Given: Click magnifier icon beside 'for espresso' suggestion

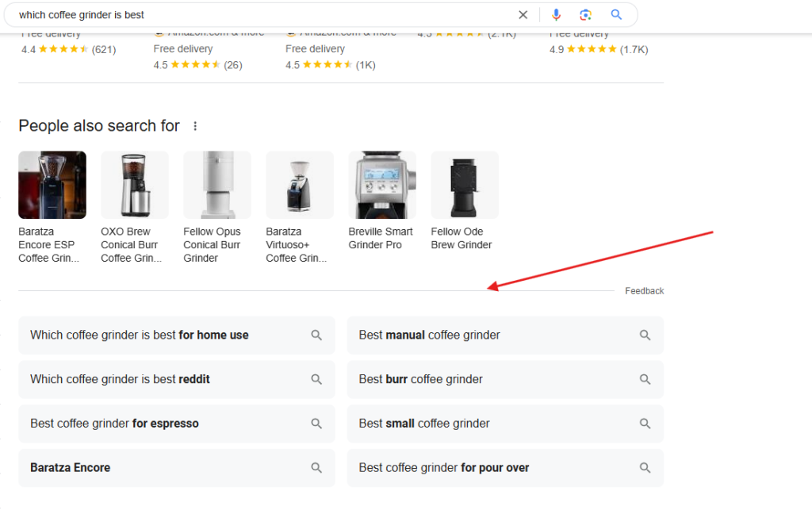Looking at the screenshot, I should click(x=316, y=424).
